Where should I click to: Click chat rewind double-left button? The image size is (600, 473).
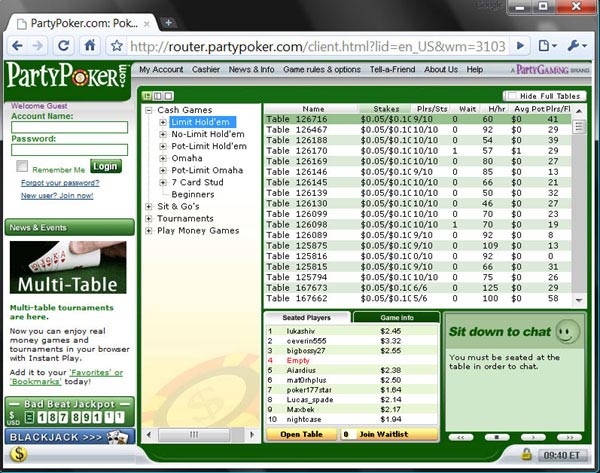pos(461,437)
